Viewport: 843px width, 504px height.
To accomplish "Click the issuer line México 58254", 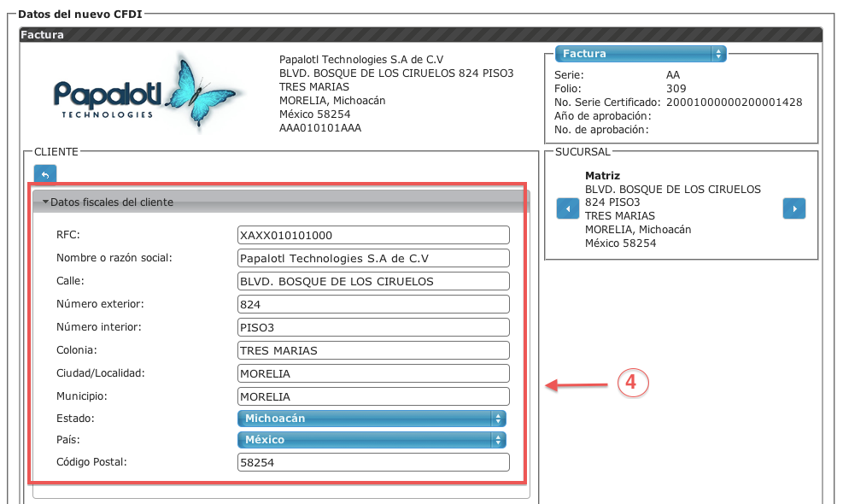I will tap(314, 114).
